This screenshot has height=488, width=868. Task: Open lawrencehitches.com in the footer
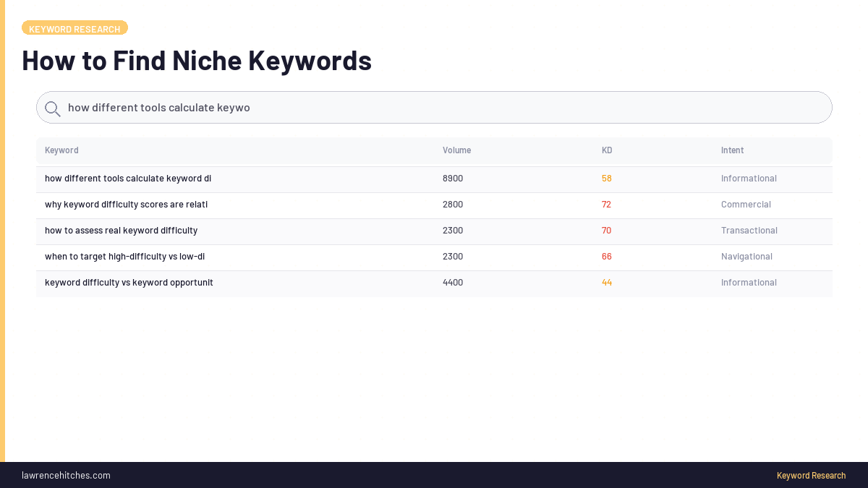[66, 475]
